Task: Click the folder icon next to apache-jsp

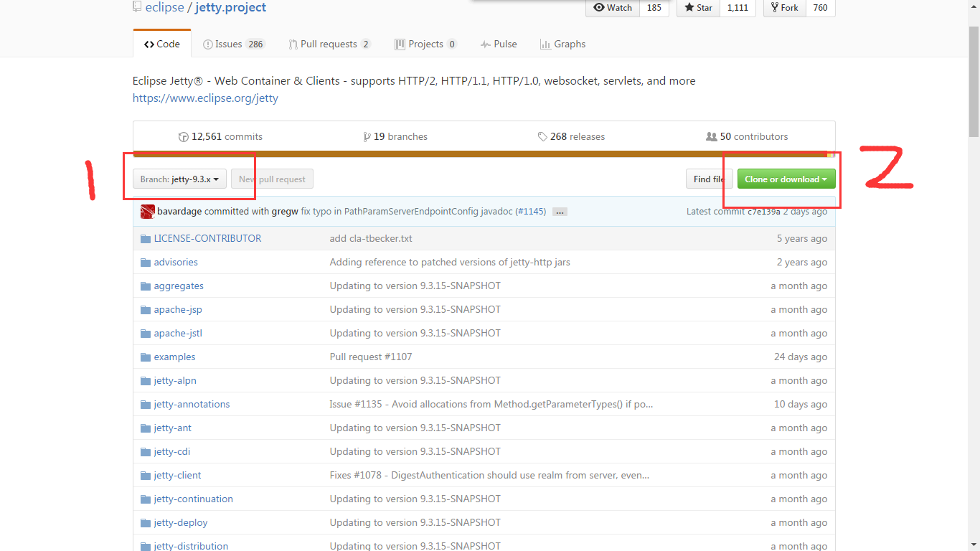Action: point(146,310)
